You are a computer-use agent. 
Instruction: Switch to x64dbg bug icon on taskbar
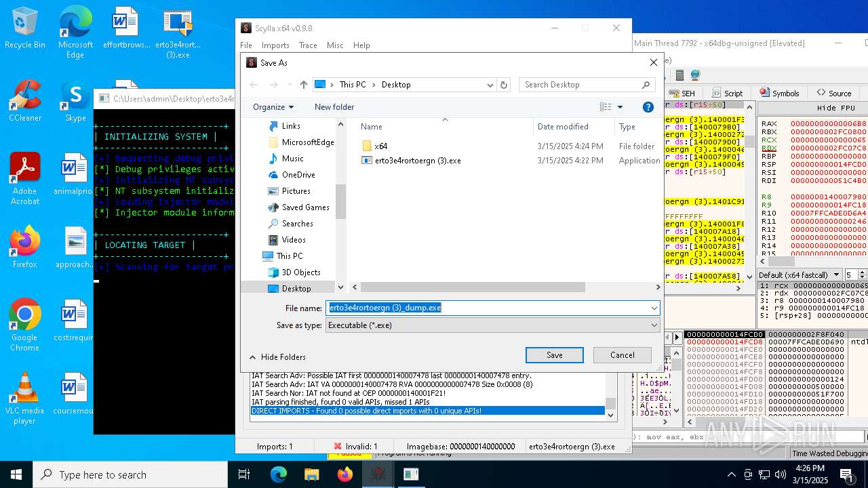click(378, 474)
